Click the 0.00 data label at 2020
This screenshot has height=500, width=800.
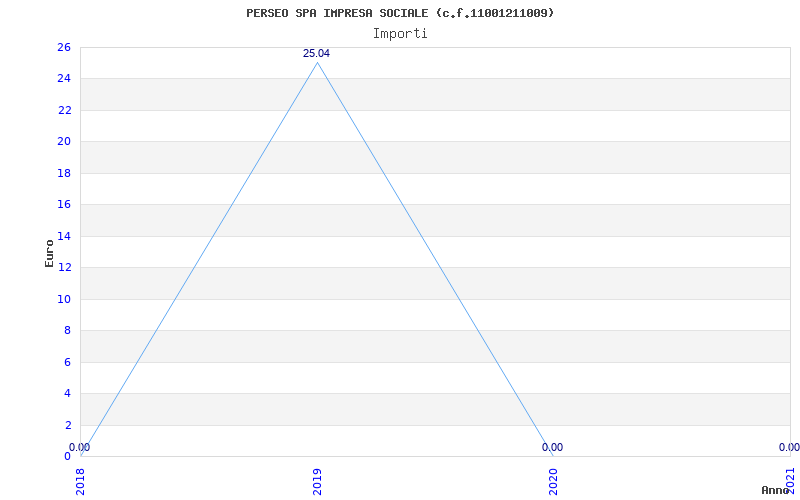pyautogui.click(x=553, y=447)
